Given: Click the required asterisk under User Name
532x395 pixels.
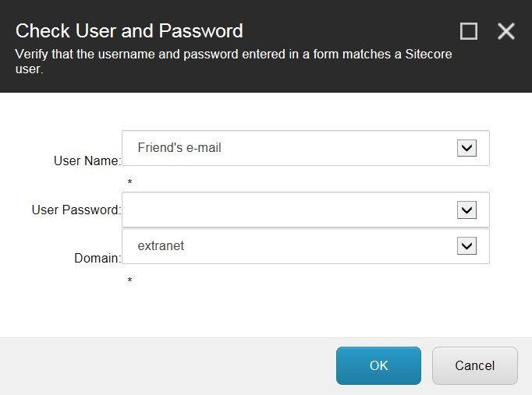Looking at the screenshot, I should pyautogui.click(x=129, y=182).
